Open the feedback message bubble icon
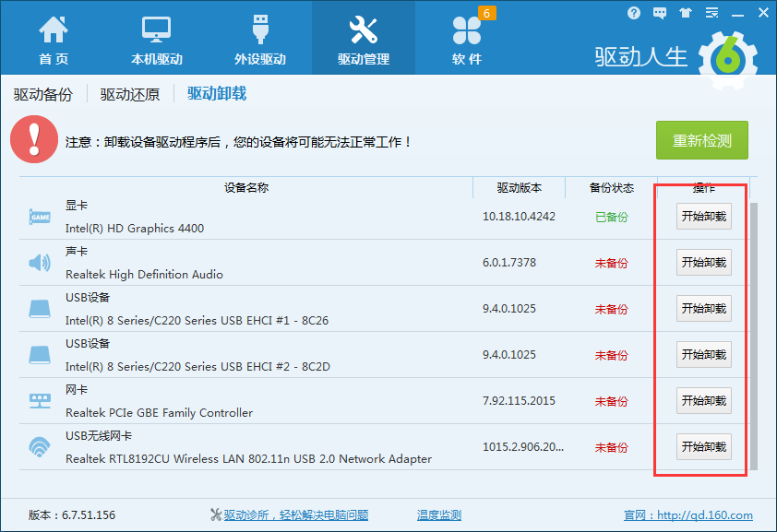777x532 pixels. tap(659, 12)
